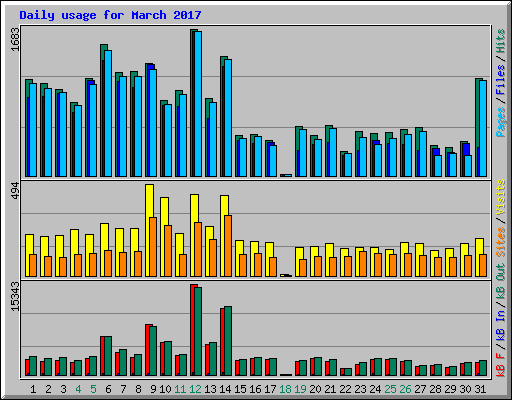
Task: Click day 22 on the x-axis
Action: click(x=345, y=389)
